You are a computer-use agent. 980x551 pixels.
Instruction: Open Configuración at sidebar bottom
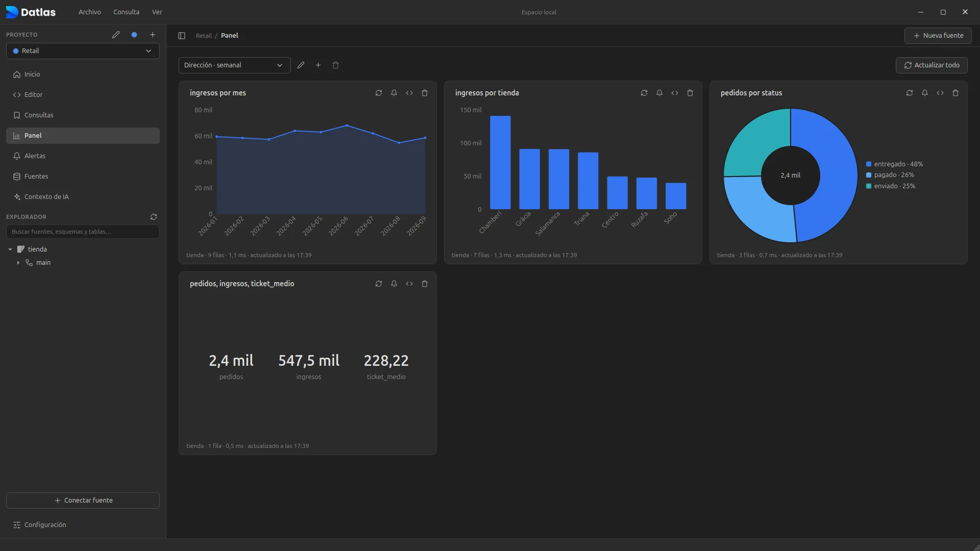(x=83, y=525)
